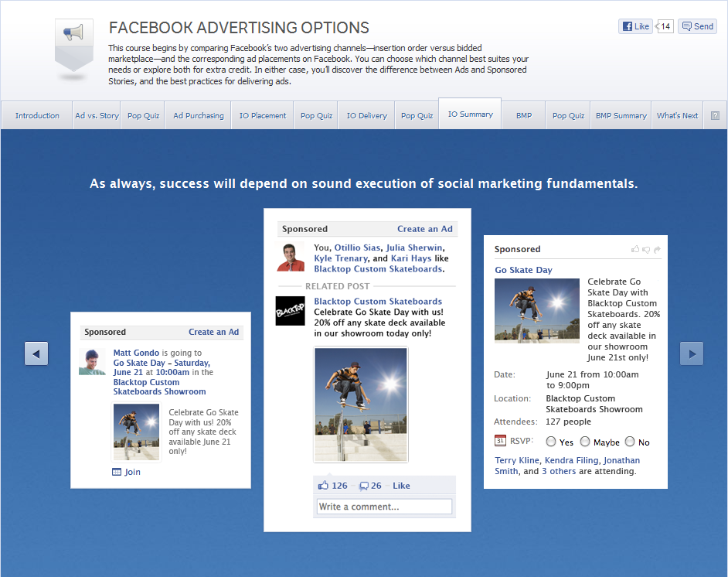This screenshot has height=577, width=728.
Task: Open the Introduction tab
Action: pos(37,116)
